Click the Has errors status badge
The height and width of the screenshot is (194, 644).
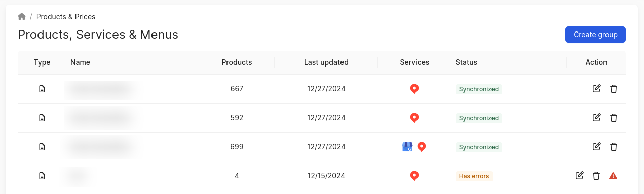(474, 176)
